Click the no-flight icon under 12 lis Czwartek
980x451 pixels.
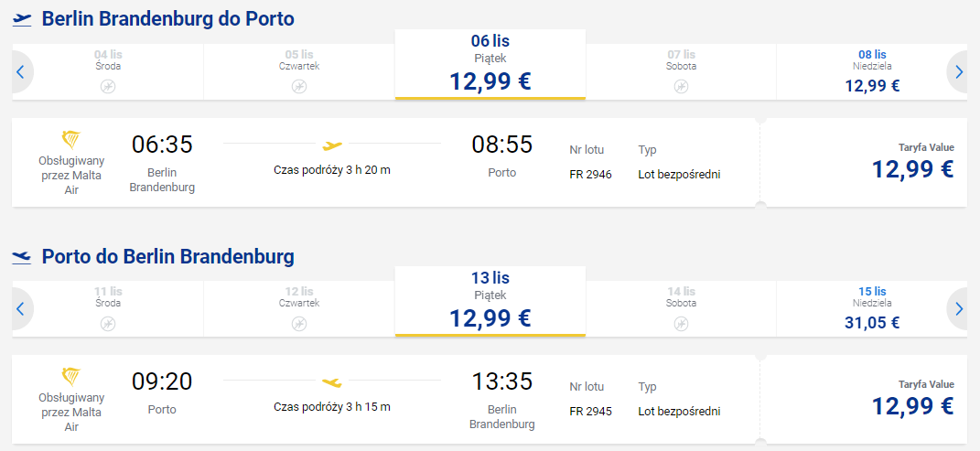tap(299, 324)
